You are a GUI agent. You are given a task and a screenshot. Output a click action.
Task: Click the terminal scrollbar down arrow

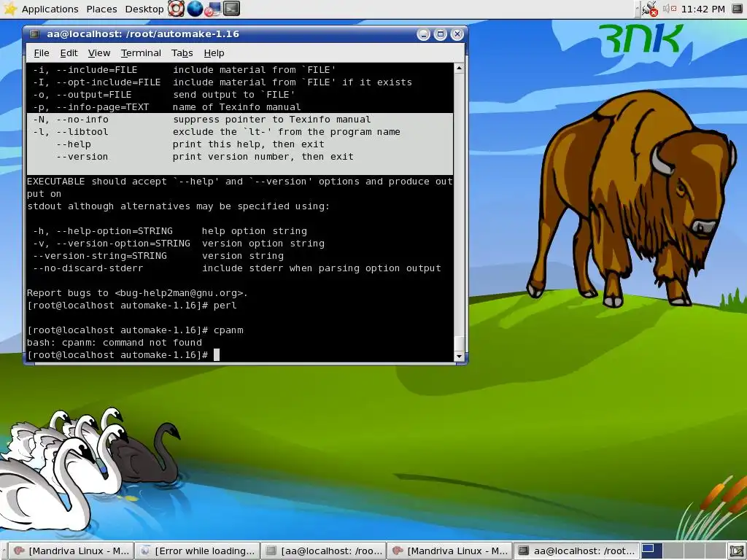[x=460, y=356]
